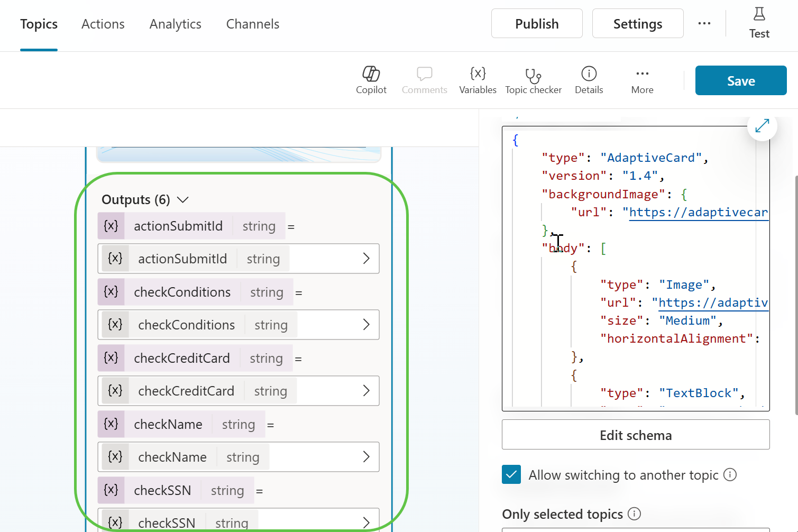Expand the JSON editor to full view
Viewport: 798px width, 532px height.
pyautogui.click(x=762, y=126)
